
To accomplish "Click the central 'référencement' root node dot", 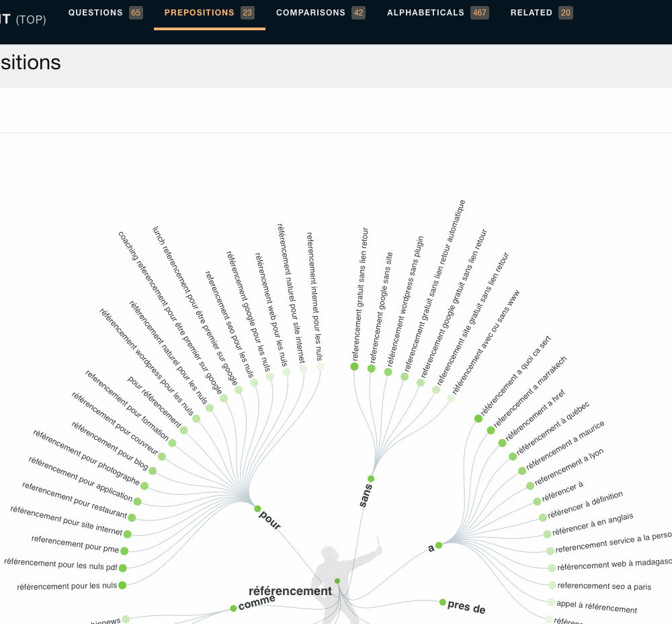I will (x=337, y=581).
